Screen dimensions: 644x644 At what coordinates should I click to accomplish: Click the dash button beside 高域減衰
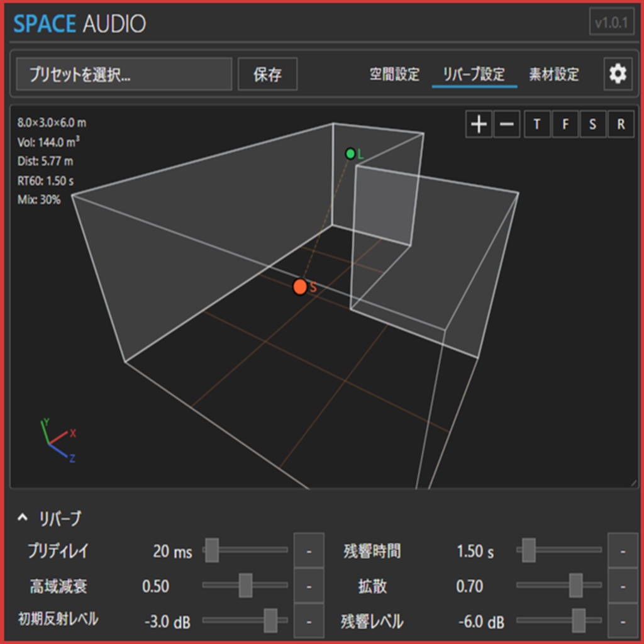pyautogui.click(x=309, y=586)
